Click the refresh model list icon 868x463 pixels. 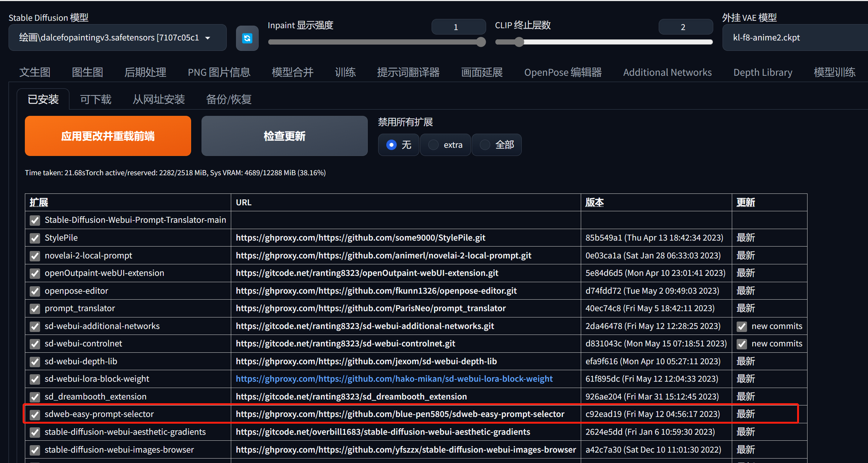pos(247,38)
